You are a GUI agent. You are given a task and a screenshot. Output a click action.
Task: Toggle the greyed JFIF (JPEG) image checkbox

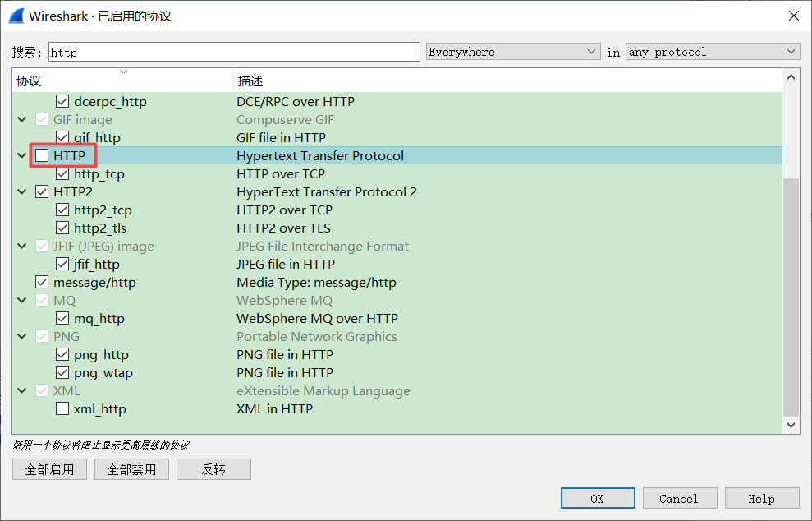(42, 247)
